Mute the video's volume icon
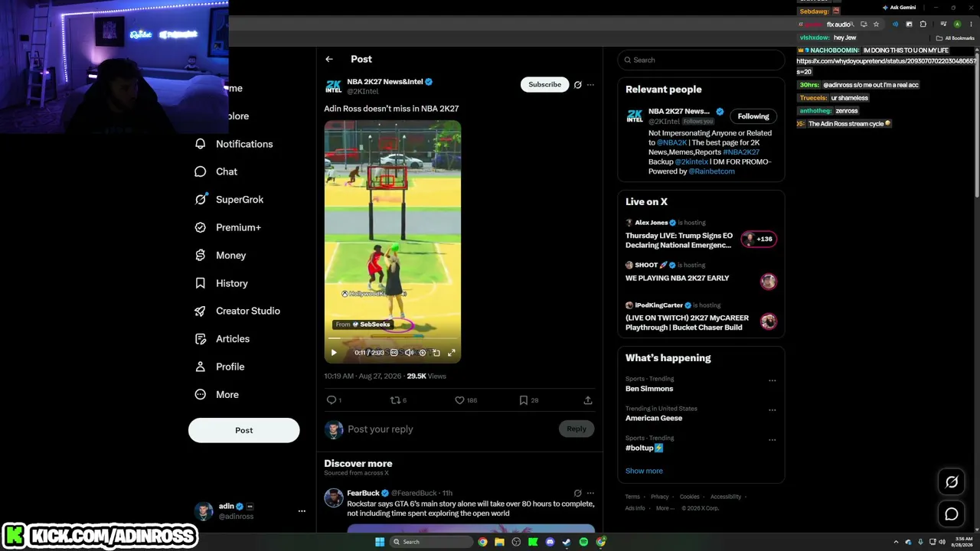The width and height of the screenshot is (980, 551). pos(409,353)
